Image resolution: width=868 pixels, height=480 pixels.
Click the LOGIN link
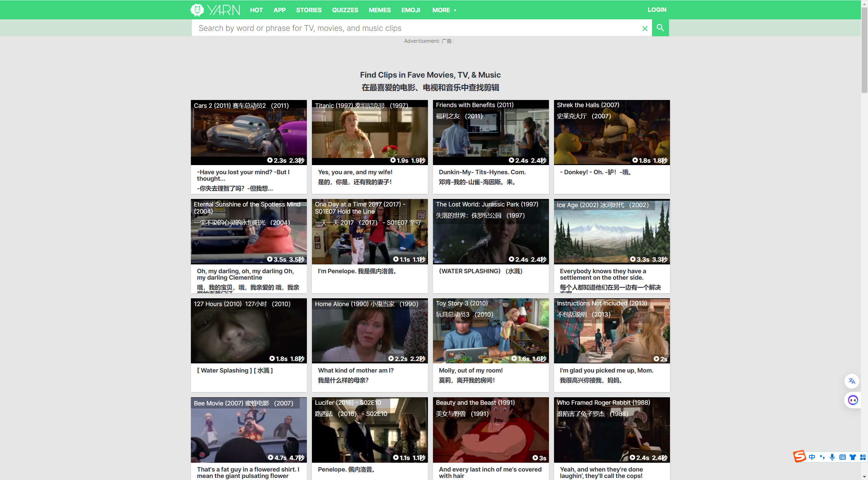(657, 10)
